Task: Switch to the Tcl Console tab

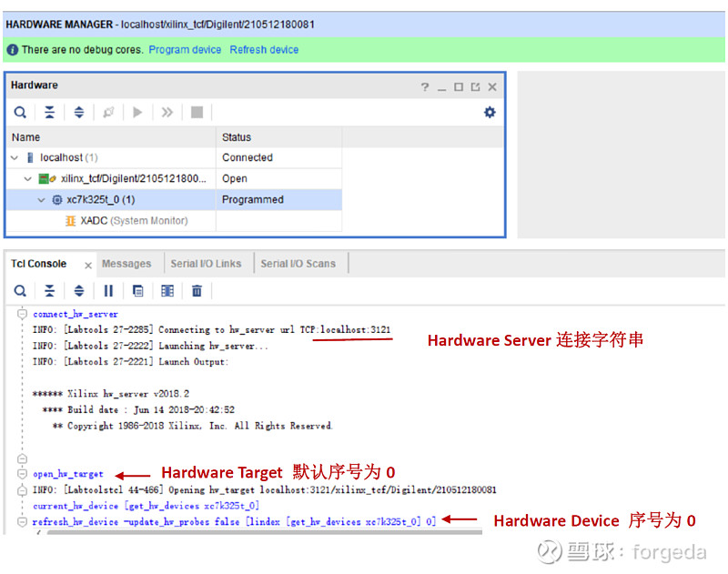Action: point(38,264)
